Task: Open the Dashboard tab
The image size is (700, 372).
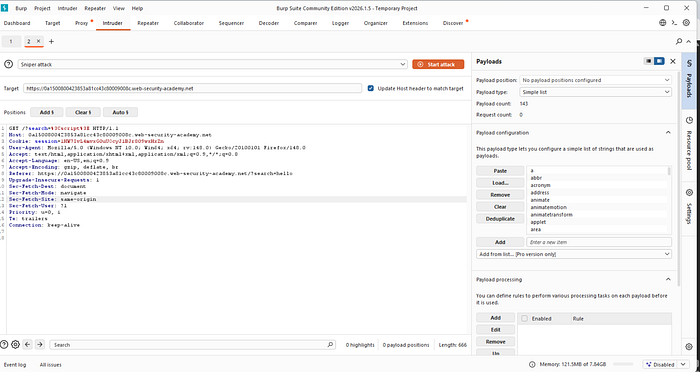Action: click(x=17, y=23)
